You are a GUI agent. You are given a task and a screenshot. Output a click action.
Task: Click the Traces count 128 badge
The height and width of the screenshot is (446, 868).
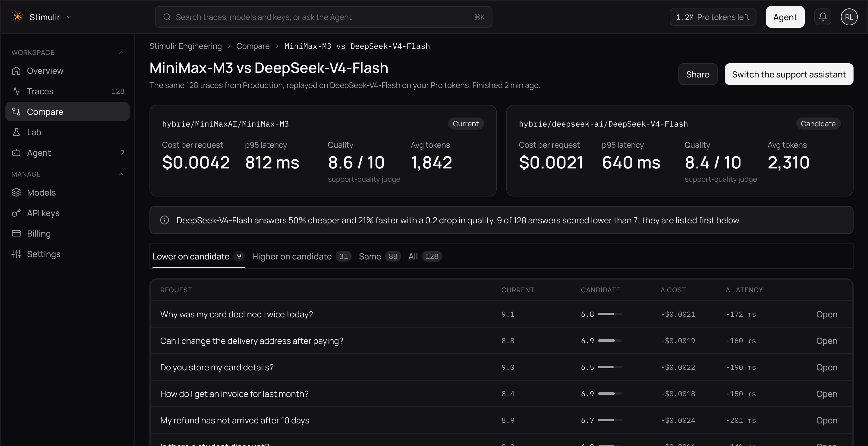click(x=118, y=91)
